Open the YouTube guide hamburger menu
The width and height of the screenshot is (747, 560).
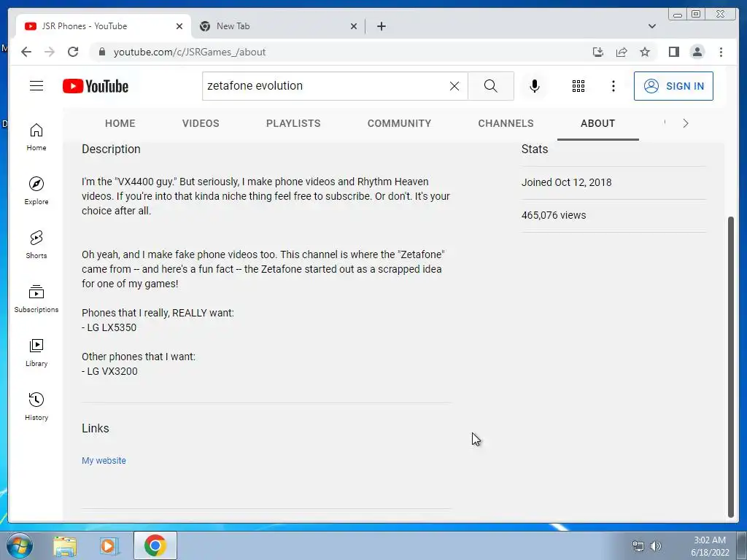coord(36,86)
